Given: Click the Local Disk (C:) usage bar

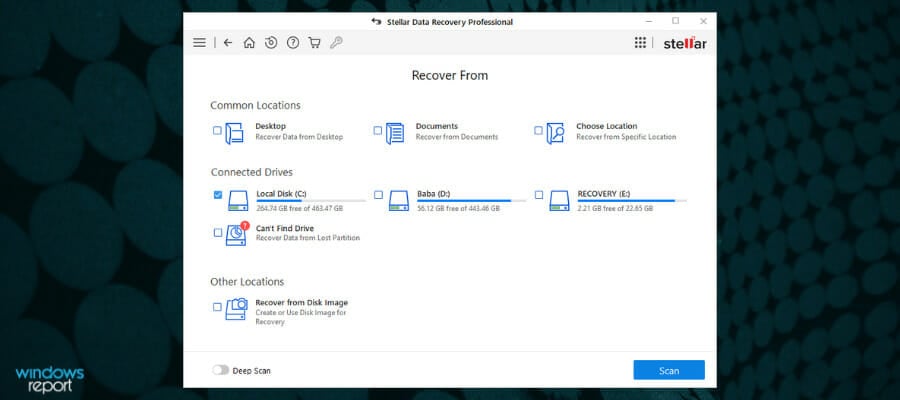Looking at the screenshot, I should pos(311,201).
